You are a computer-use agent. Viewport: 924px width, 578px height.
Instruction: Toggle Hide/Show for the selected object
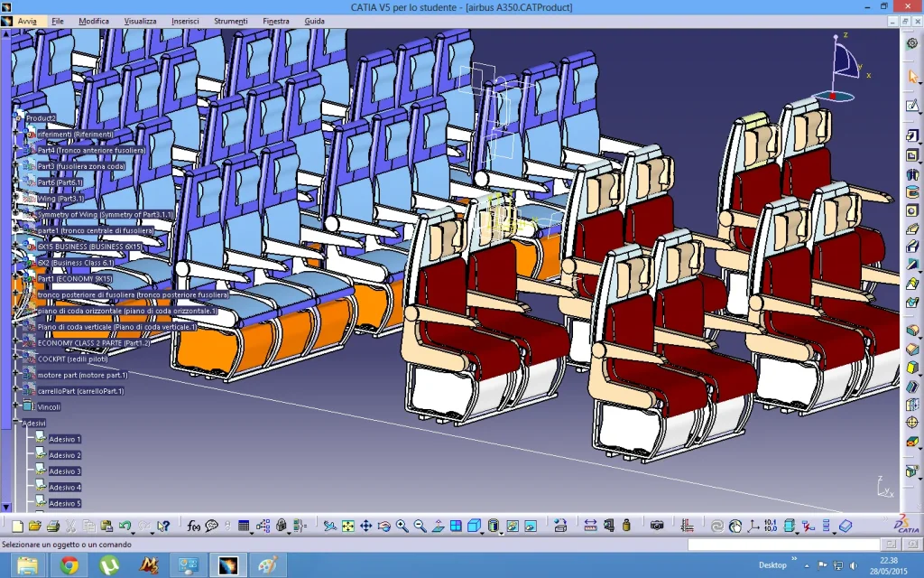click(513, 527)
